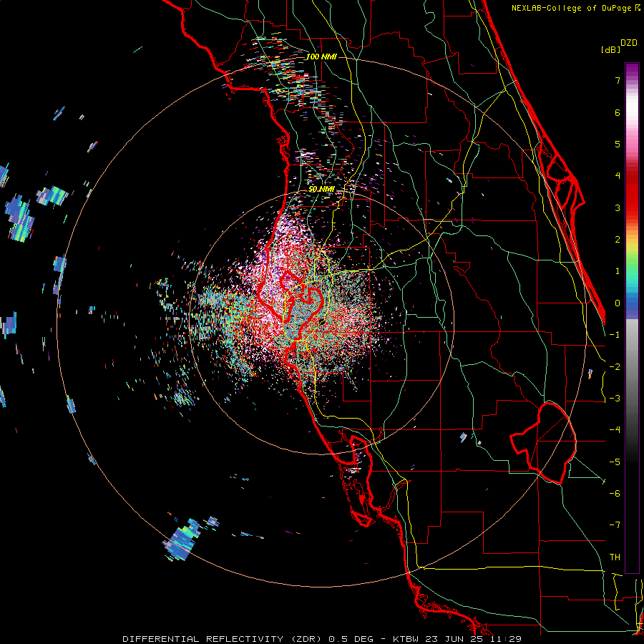644x644 pixels.
Task: Click the TH threshold label on the scale
Action: coord(615,557)
